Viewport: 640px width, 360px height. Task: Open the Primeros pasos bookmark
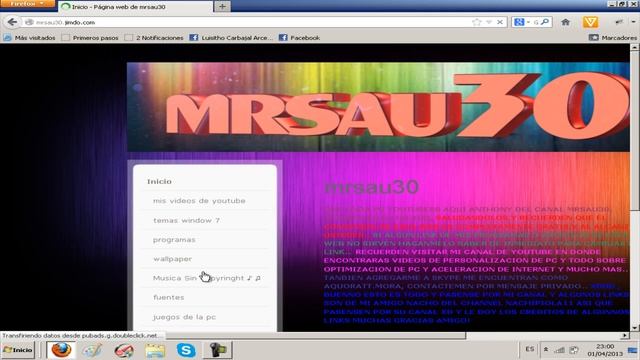tap(90, 38)
